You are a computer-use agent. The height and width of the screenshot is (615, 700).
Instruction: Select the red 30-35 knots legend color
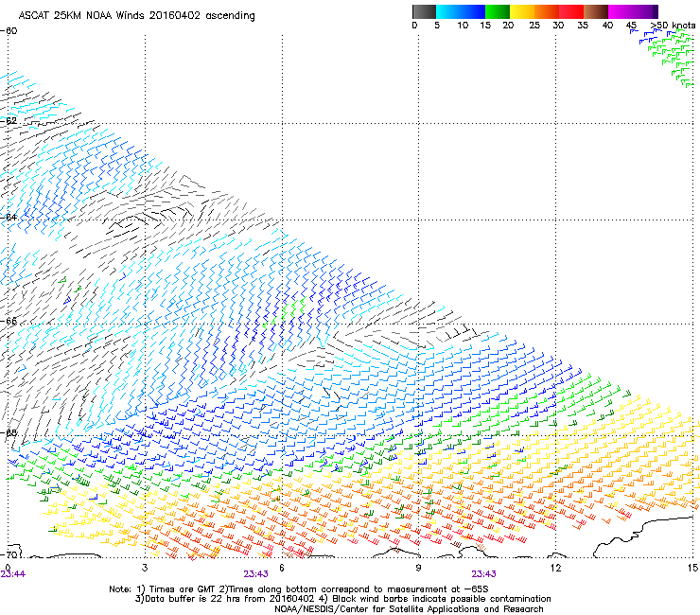571,11
